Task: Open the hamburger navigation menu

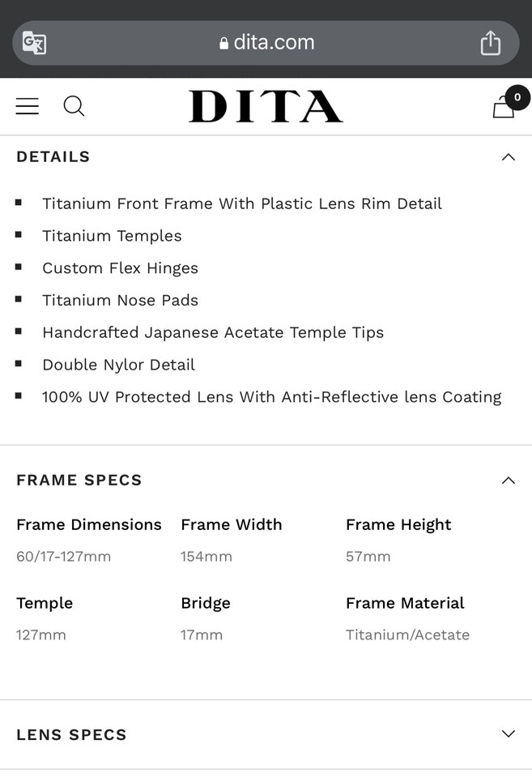Action: coord(28,106)
